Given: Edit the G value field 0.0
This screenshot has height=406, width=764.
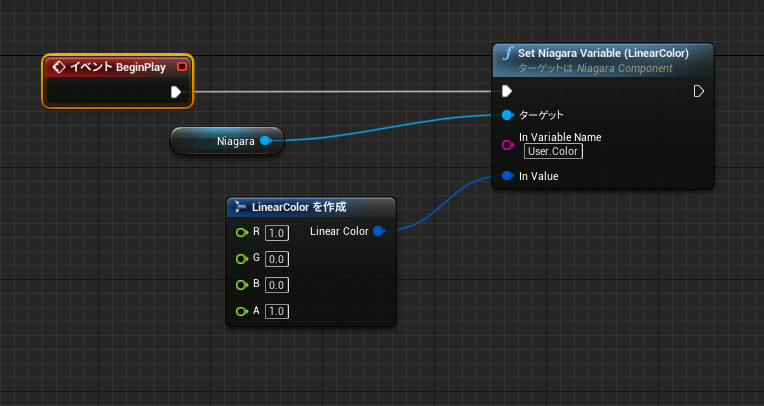Looking at the screenshot, I should pyautogui.click(x=277, y=259).
